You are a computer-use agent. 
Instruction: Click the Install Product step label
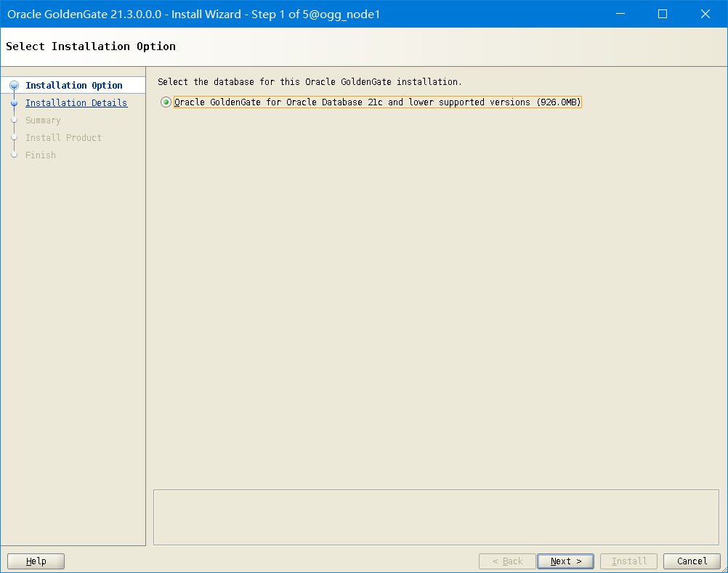point(63,138)
